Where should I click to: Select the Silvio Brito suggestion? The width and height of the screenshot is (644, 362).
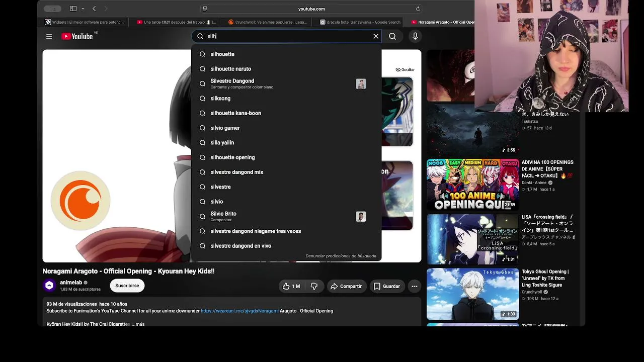point(286,216)
